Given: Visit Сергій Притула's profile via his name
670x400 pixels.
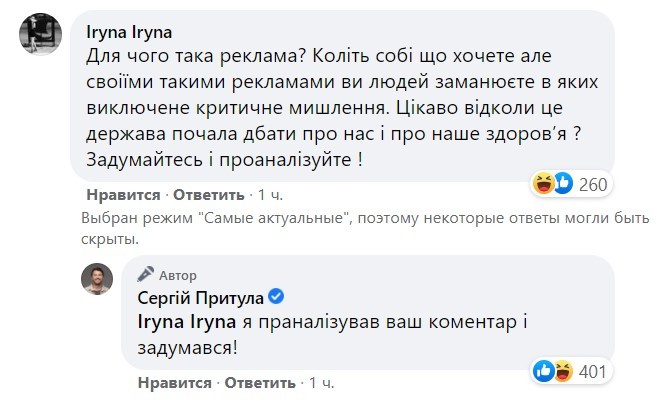Looking at the screenshot, I should tap(199, 297).
